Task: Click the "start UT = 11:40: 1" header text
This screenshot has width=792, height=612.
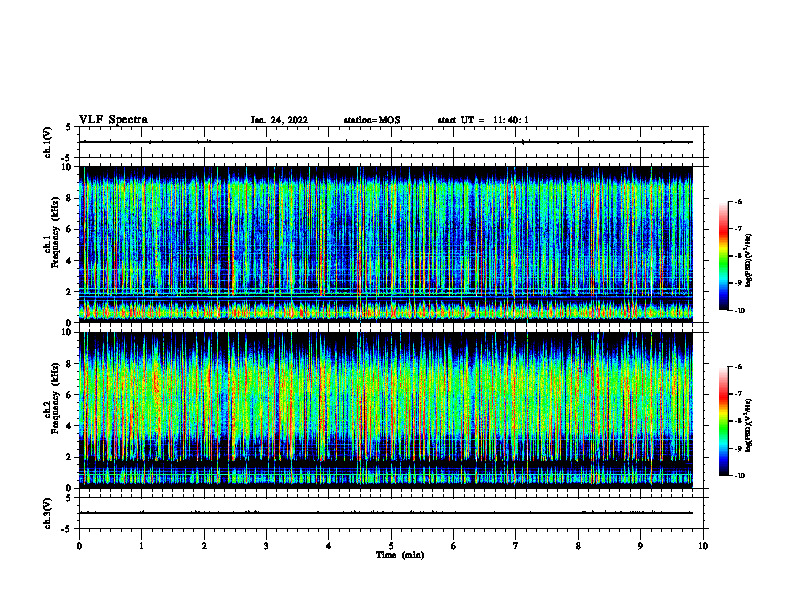Action: [x=483, y=120]
